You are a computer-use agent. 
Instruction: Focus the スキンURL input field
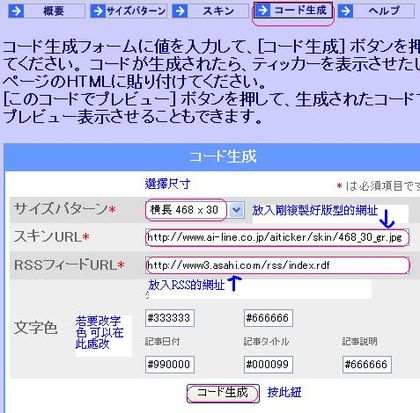[x=277, y=238]
